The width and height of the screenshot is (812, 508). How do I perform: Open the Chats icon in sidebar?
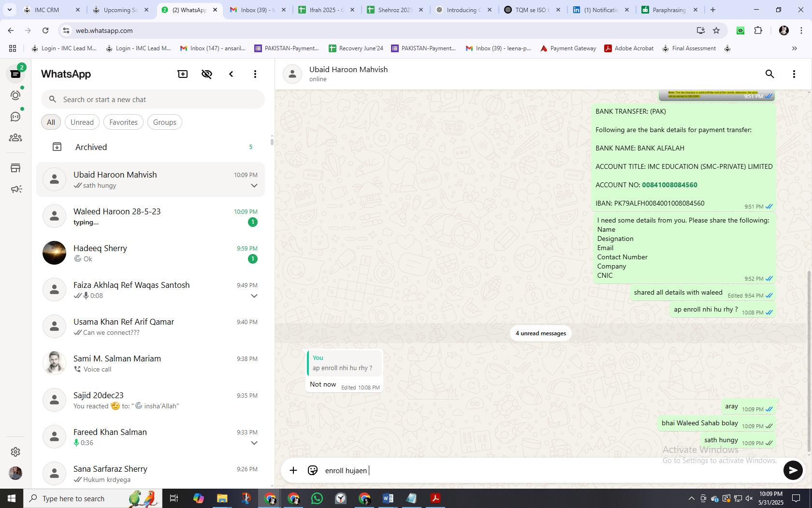pos(15,74)
